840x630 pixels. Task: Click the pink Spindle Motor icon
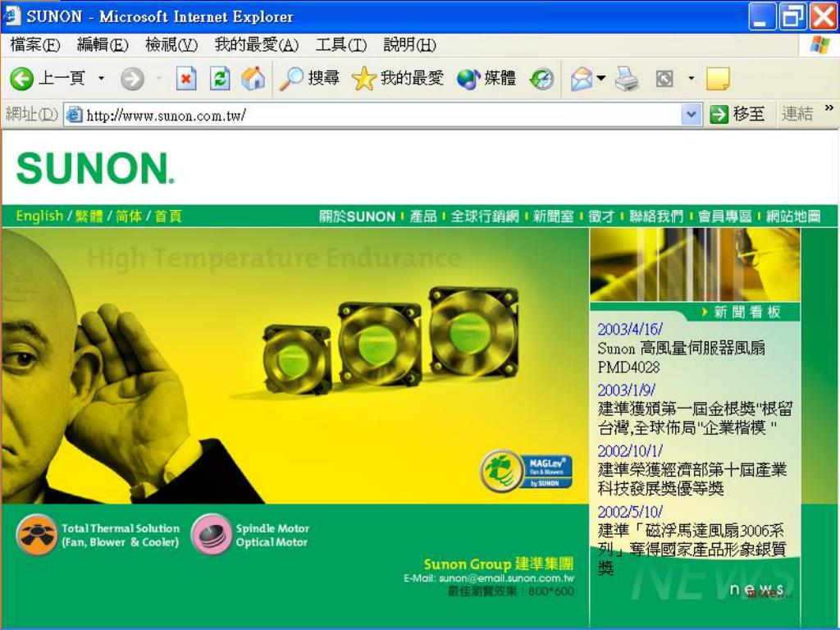pyautogui.click(x=211, y=535)
